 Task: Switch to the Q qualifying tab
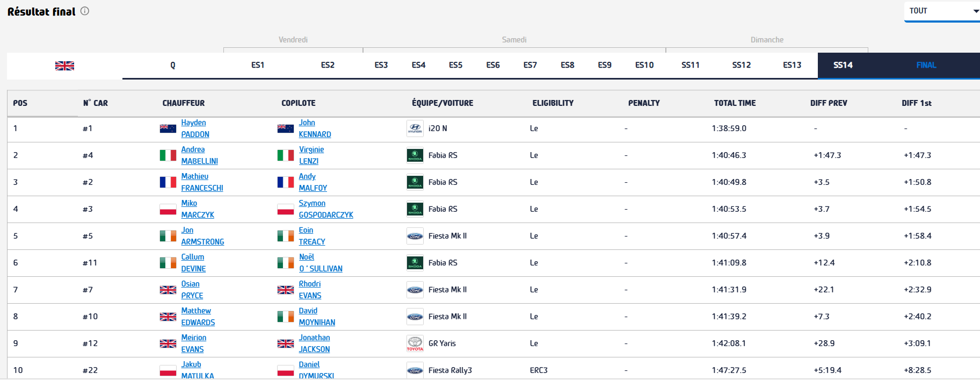click(172, 65)
